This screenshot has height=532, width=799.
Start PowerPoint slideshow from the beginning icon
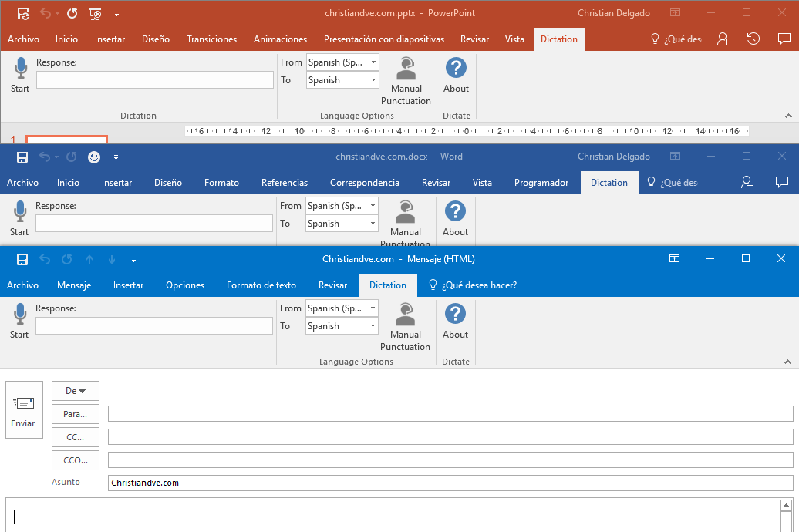95,14
